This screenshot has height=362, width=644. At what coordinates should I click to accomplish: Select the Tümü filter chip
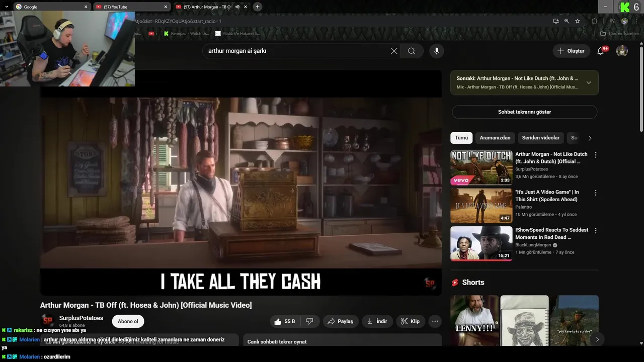tap(461, 138)
